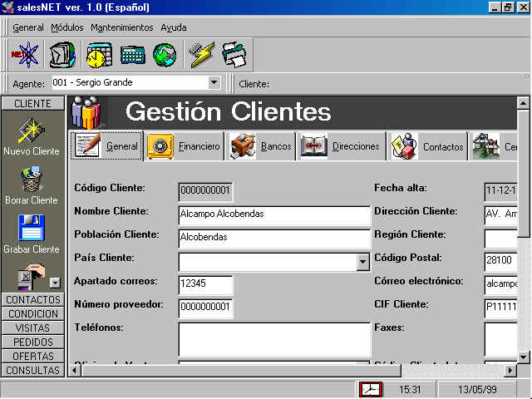Click the vertical scrollbar up arrow

click(523, 102)
